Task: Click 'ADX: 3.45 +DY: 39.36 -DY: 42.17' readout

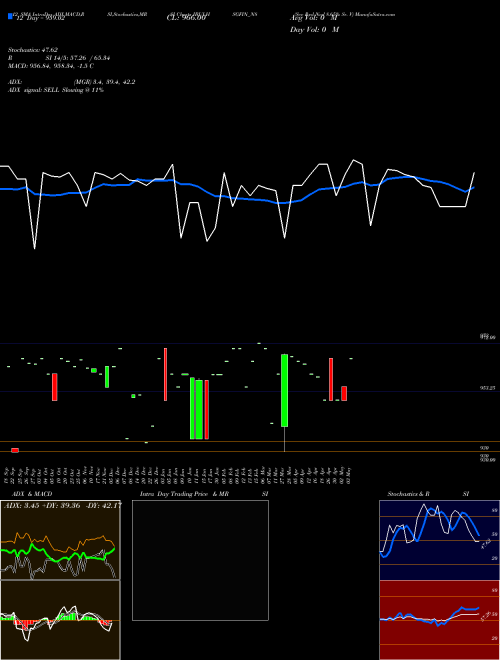Action: (63, 505)
